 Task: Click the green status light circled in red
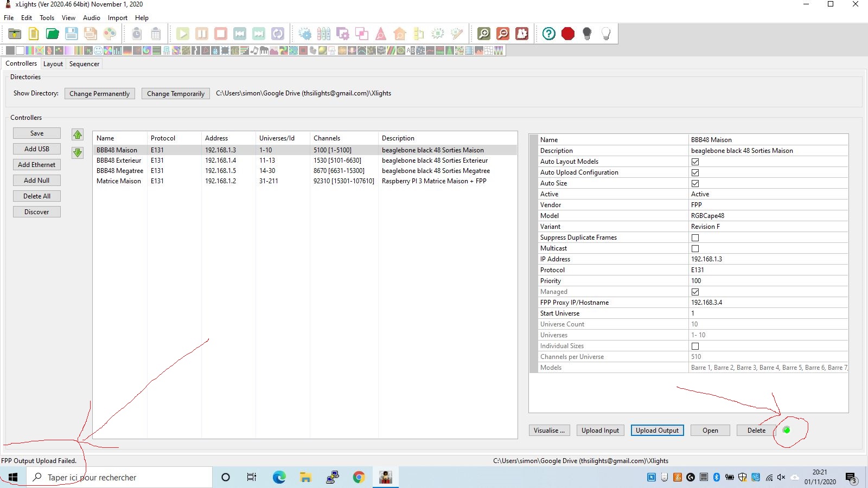[x=787, y=430]
